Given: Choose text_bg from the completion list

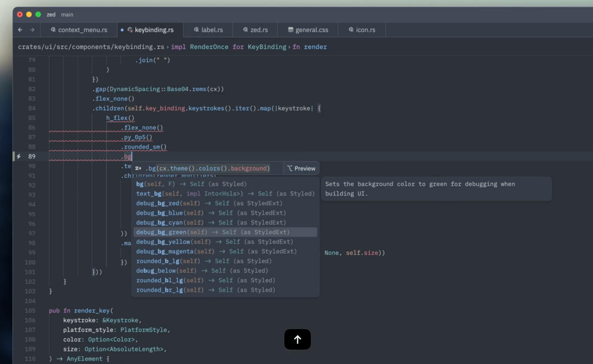Looking at the screenshot, I should click(225, 194).
